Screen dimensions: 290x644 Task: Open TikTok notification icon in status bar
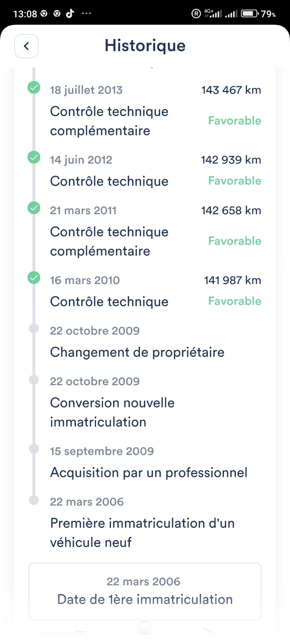point(70,14)
